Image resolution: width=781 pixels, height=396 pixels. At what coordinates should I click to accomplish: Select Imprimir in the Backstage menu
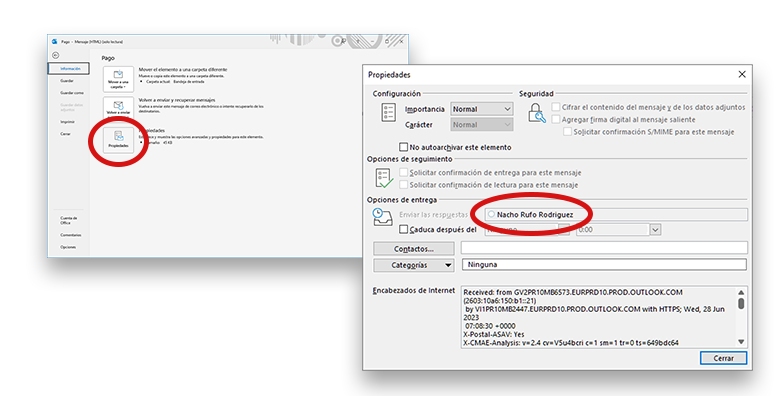(x=67, y=122)
